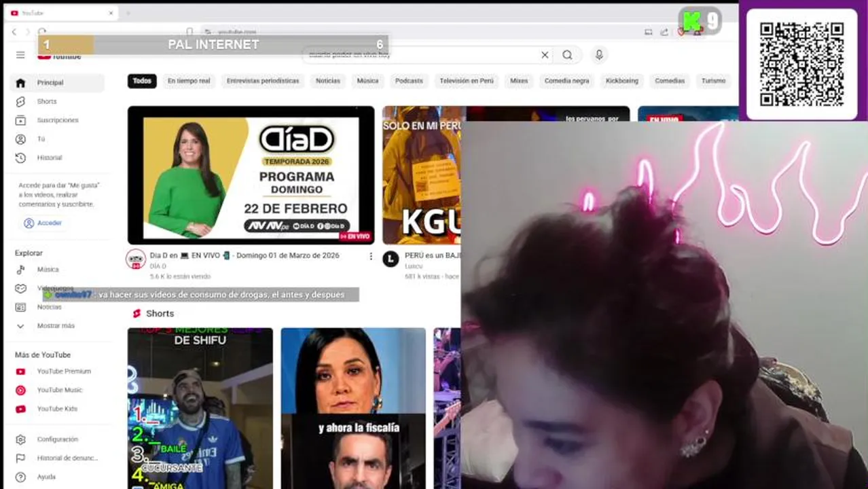This screenshot has height=489, width=868.
Task: Click the Luicu channel name
Action: click(414, 266)
